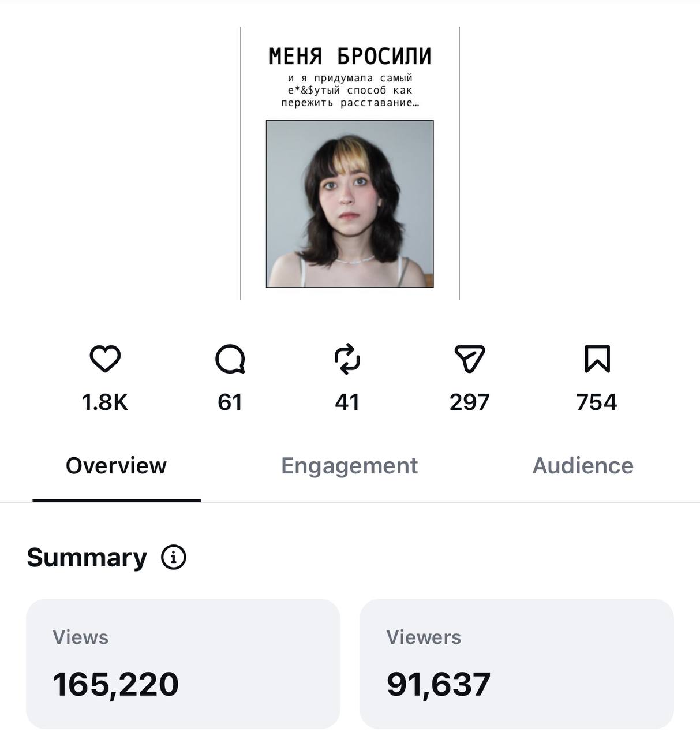Switch to the Engagement tab
Image resolution: width=700 pixels, height=739 pixels.
pyautogui.click(x=349, y=466)
